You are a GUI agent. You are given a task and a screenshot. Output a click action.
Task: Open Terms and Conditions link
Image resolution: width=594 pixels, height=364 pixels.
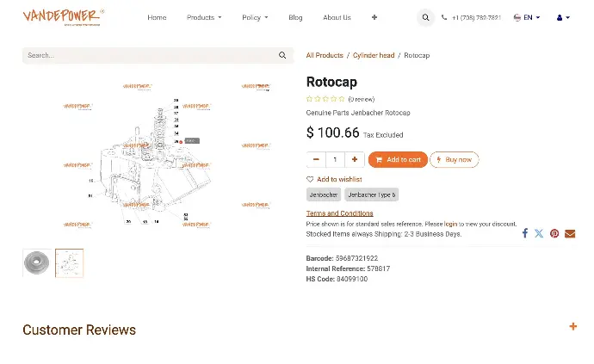pyautogui.click(x=339, y=213)
